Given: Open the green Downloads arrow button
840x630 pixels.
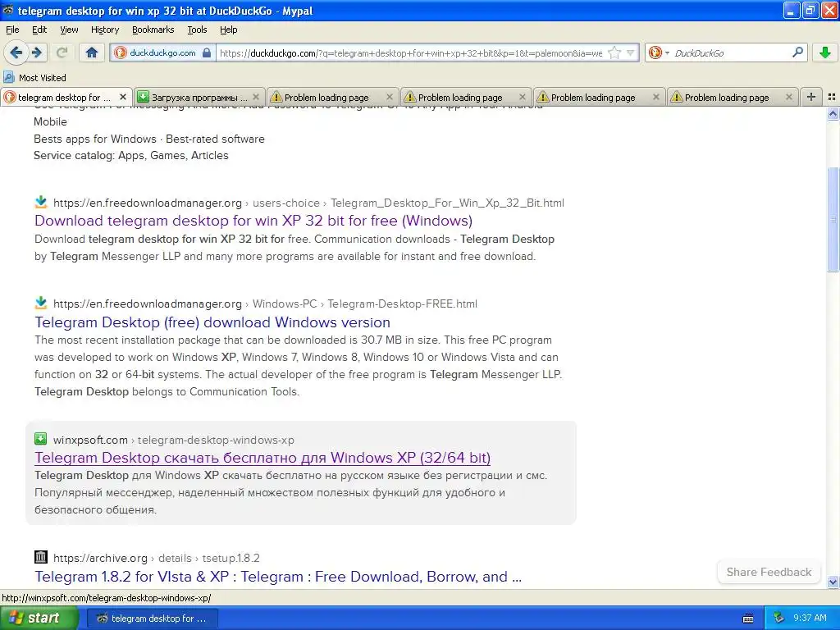Looking at the screenshot, I should pyautogui.click(x=825, y=52).
